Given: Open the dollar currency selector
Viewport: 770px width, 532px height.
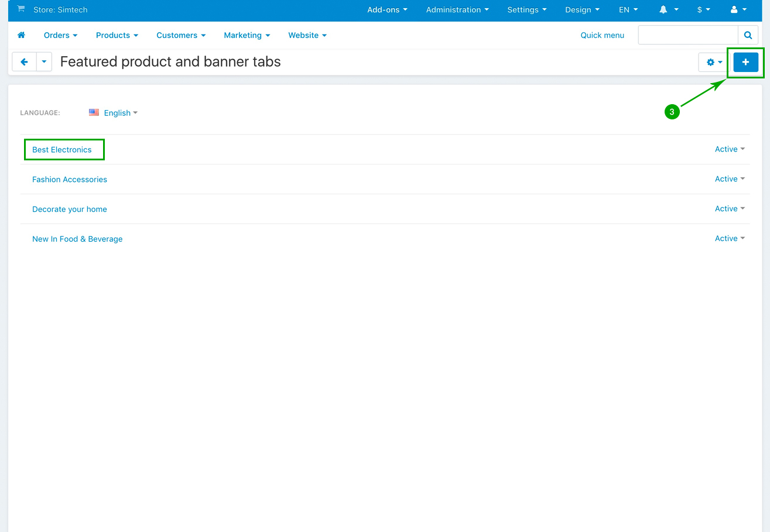Looking at the screenshot, I should click(703, 10).
